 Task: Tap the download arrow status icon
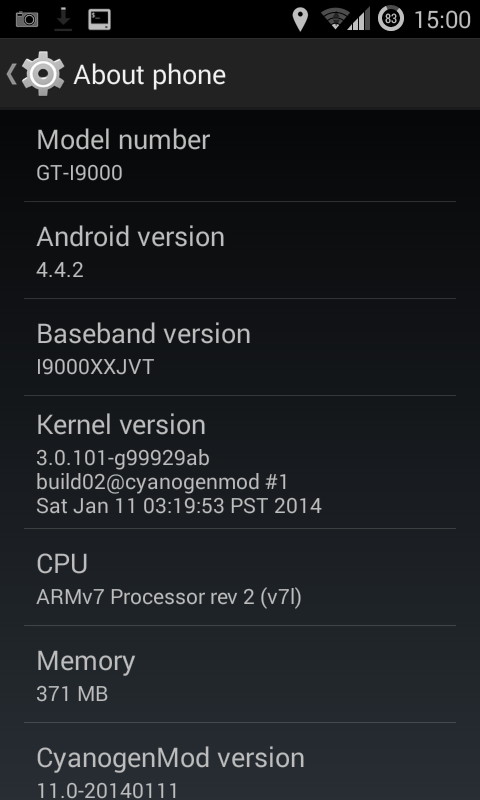(63, 19)
